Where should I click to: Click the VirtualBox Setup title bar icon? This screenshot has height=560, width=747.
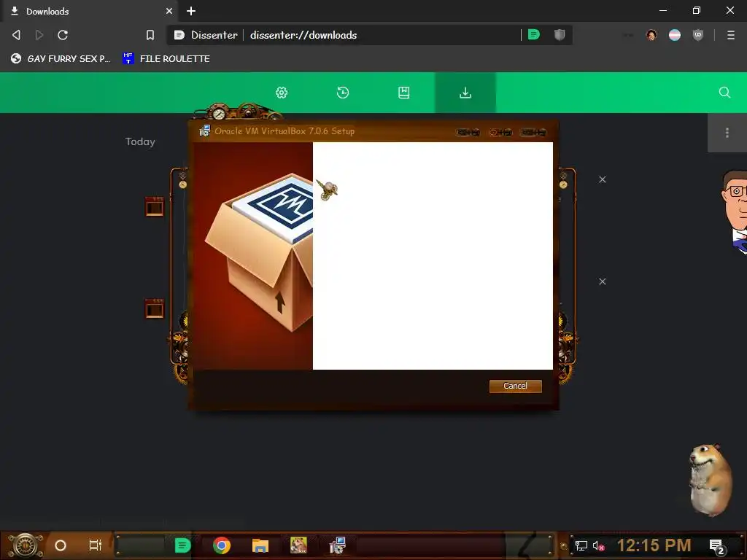pyautogui.click(x=205, y=131)
